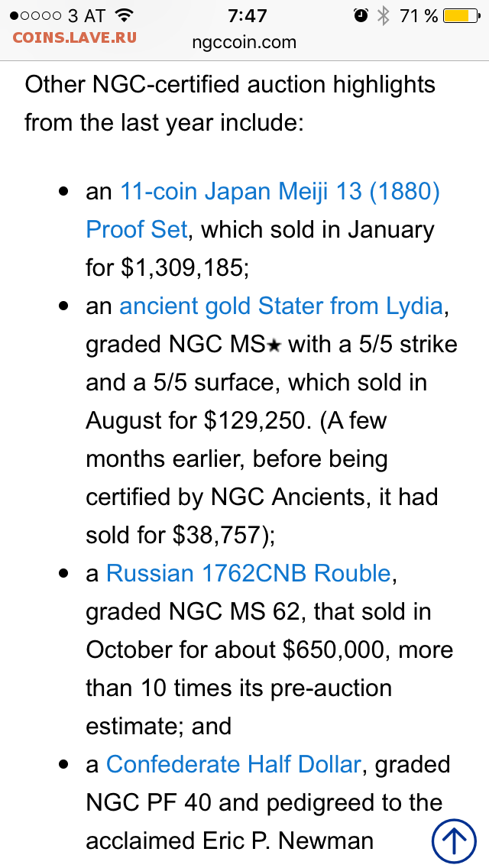Tap the Wi-Fi signal icon

[123, 15]
